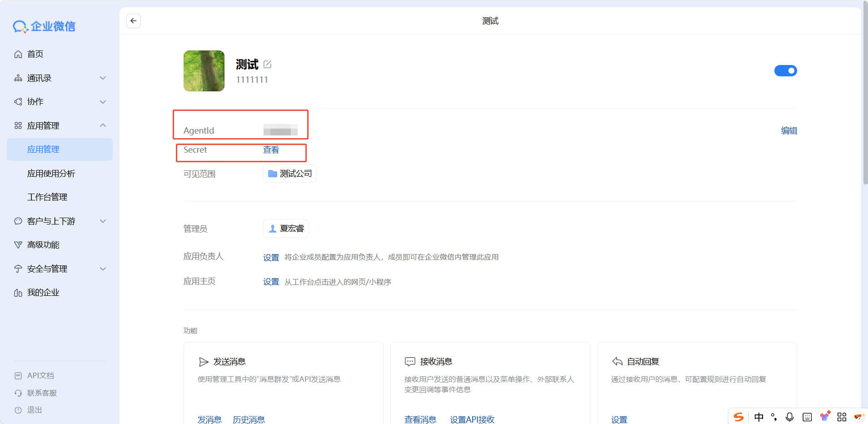The height and width of the screenshot is (424, 868).
Task: Click the 企业微信 logo
Action: pyautogui.click(x=44, y=26)
